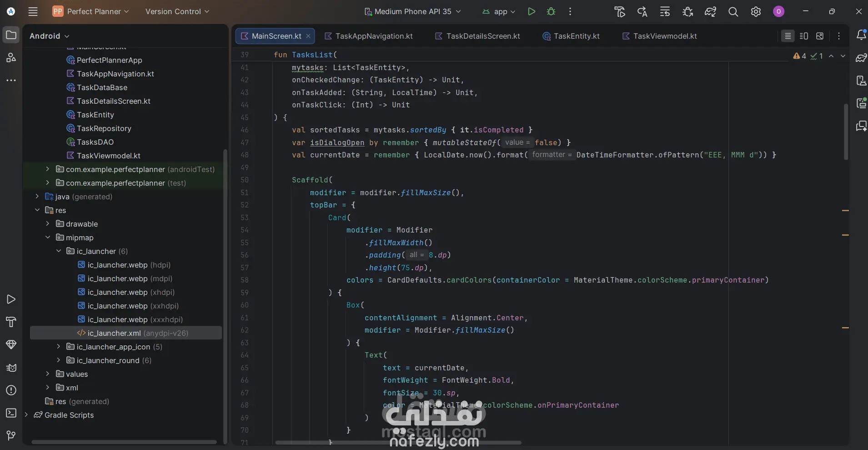Open the Build tool window hammer icon
Image resolution: width=868 pixels, height=450 pixels.
click(11, 322)
